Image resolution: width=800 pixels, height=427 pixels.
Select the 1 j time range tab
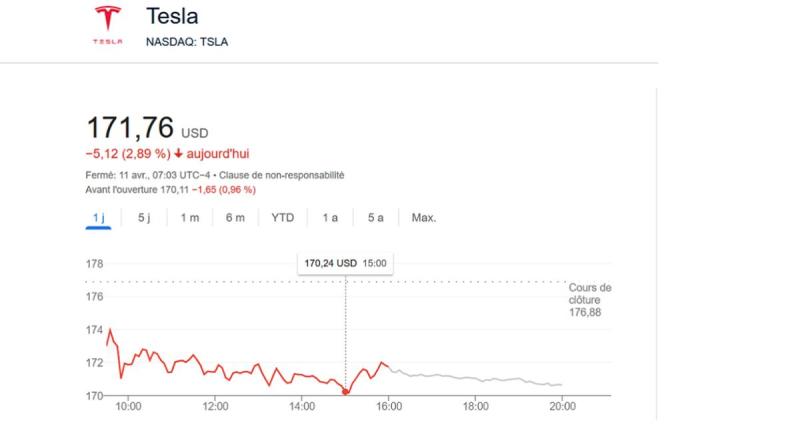(98, 218)
